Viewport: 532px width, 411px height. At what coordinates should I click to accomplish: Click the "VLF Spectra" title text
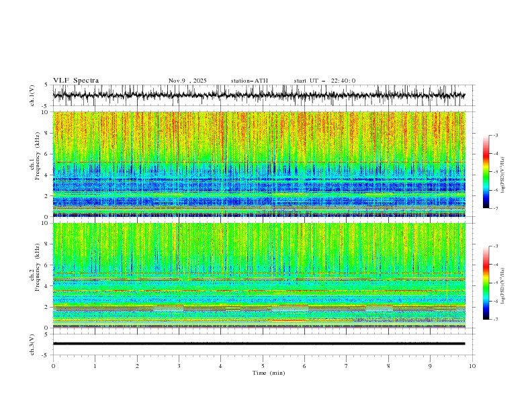[76, 81]
